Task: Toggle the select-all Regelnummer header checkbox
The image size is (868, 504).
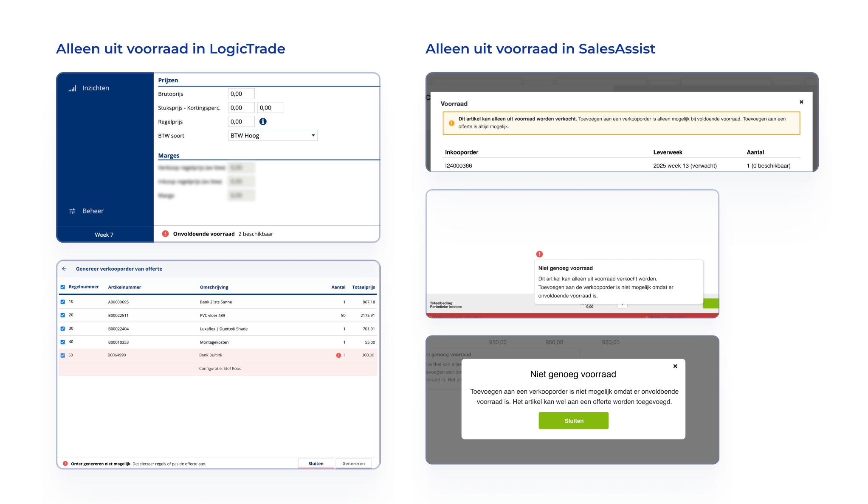Action: (63, 287)
